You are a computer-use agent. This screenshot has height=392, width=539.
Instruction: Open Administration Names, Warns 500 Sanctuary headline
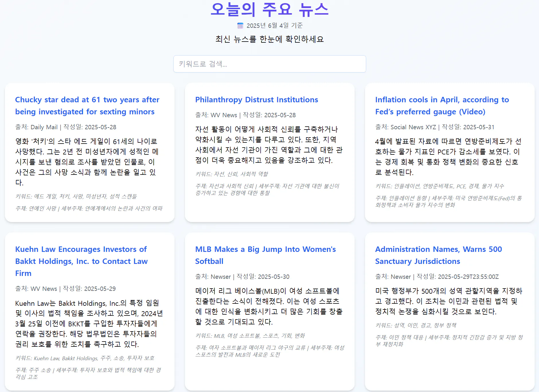point(438,255)
